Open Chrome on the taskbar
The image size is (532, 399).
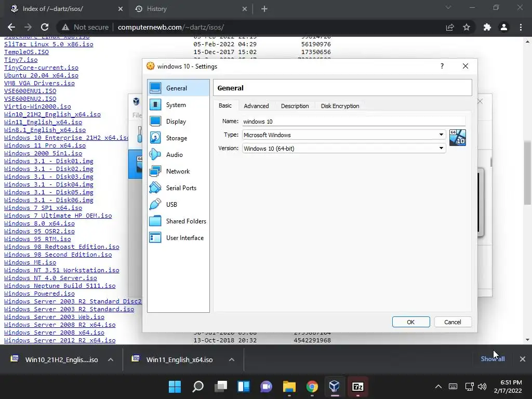pyautogui.click(x=312, y=387)
